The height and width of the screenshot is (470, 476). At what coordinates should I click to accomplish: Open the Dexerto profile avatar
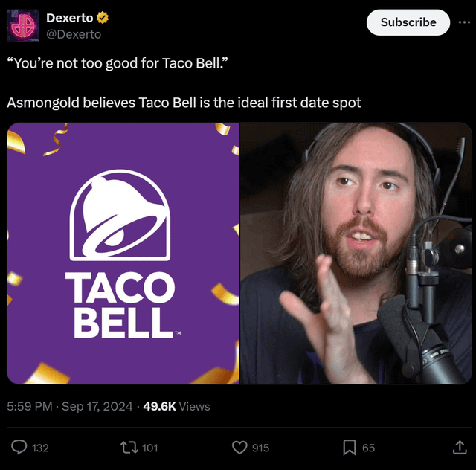(23, 25)
